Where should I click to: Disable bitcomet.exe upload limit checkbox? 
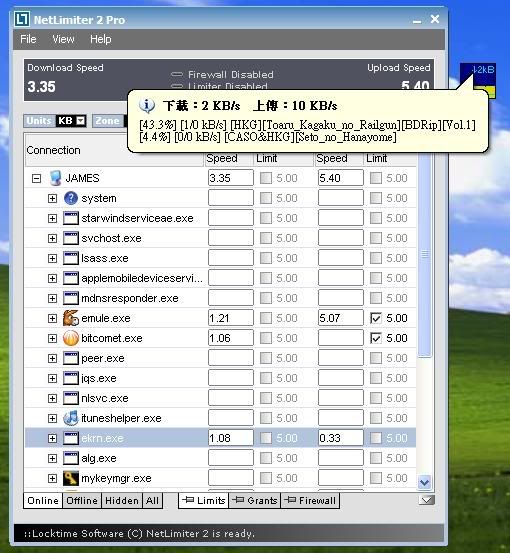point(376,338)
